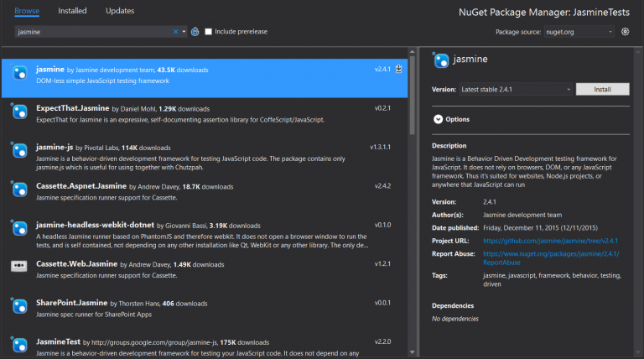Image resolution: width=644 pixels, height=359 pixels.
Task: Select the JasmineTest package title
Action: pos(59,341)
